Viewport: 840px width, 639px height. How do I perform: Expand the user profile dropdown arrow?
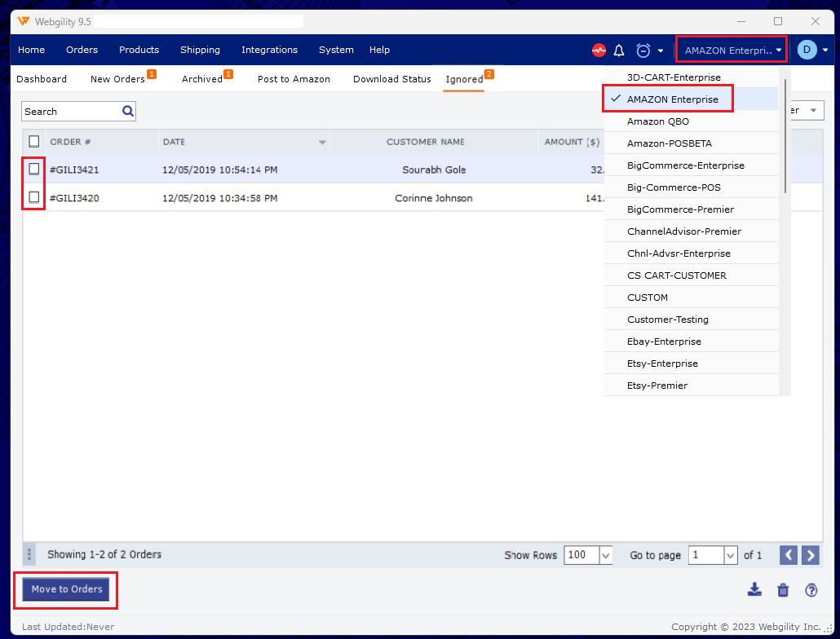825,51
